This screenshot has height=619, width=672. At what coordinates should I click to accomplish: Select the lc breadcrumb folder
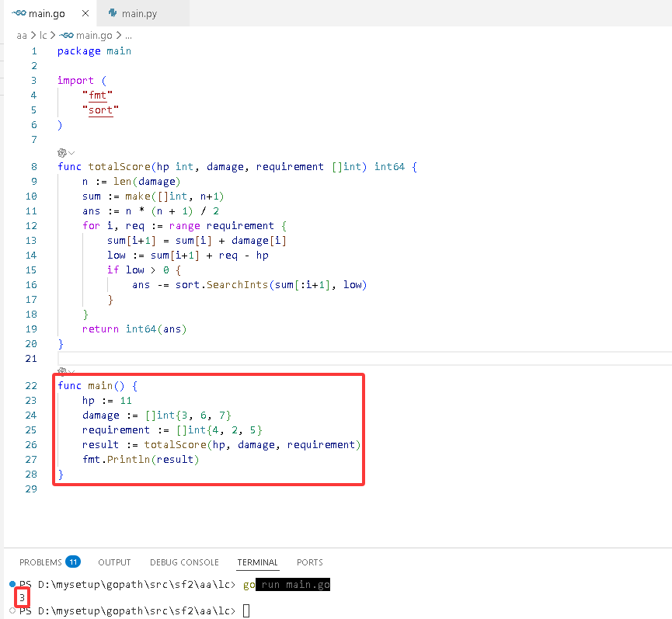43,36
